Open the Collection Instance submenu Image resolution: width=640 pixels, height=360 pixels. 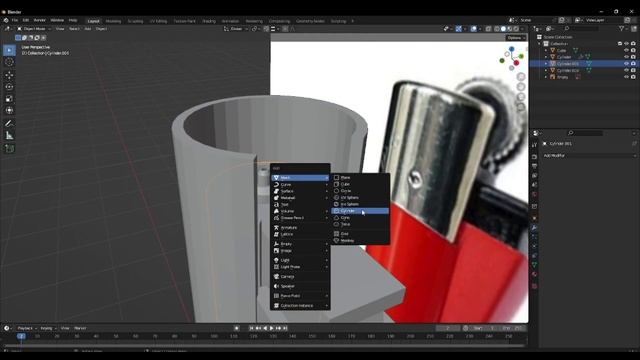tap(300, 306)
